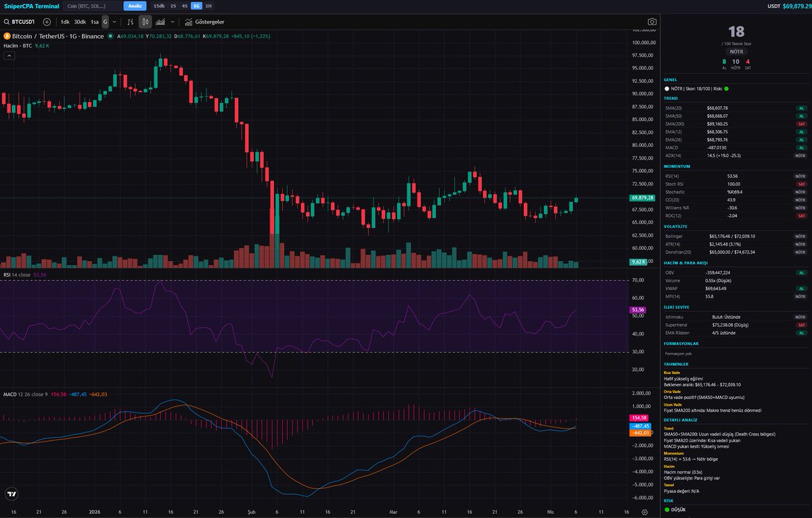Expand the time interval dropdown arrow

coord(114,22)
